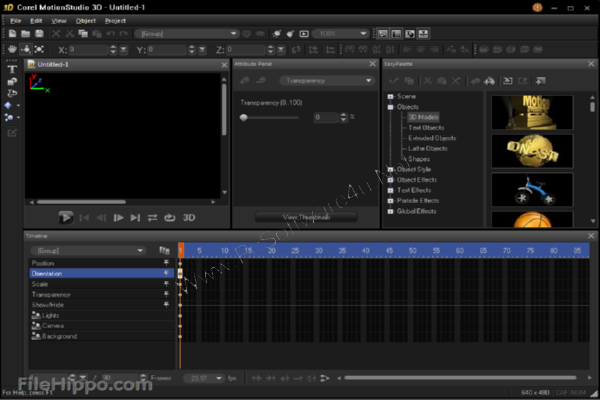Click the rightmost EasyPalette toolbar menu icon
The height and width of the screenshot is (400, 600).
540,81
